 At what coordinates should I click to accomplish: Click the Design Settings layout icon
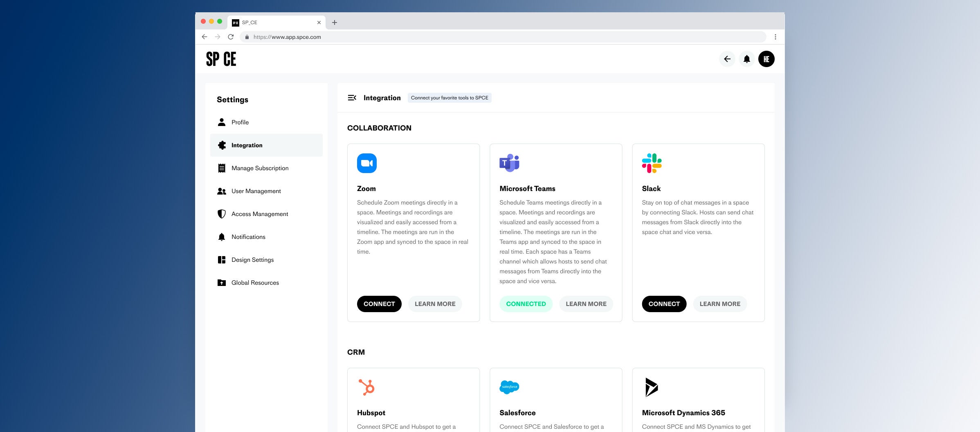coord(222,260)
